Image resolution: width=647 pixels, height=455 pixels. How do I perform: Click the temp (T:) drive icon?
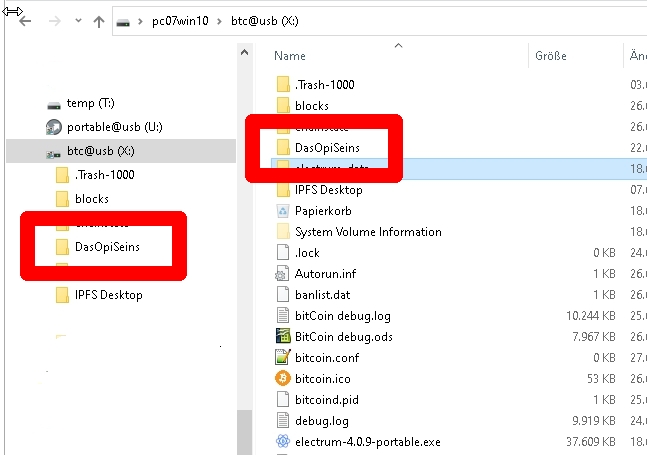pyautogui.click(x=54, y=106)
